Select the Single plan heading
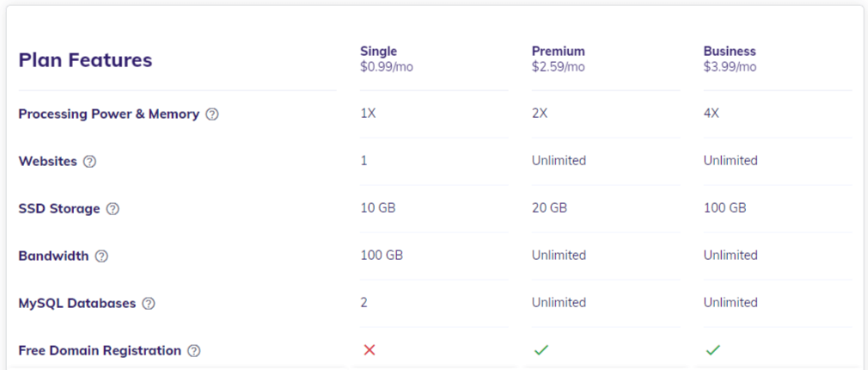 coord(379,51)
